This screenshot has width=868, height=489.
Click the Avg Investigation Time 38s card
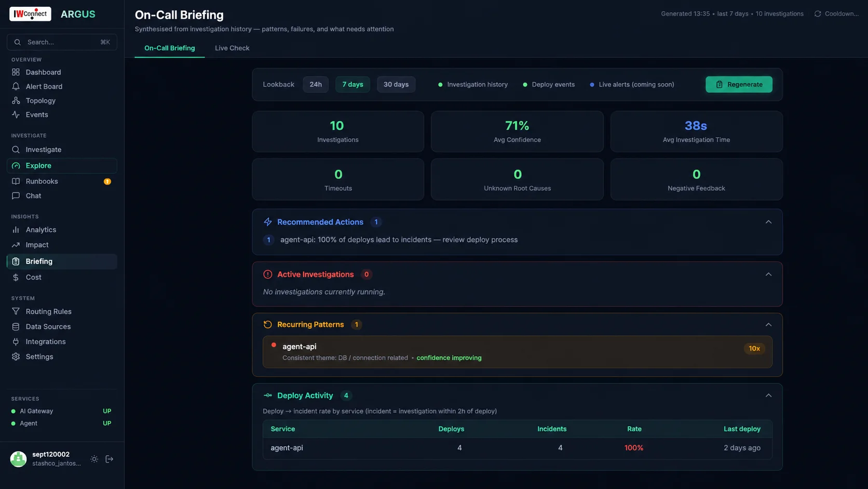pos(696,131)
